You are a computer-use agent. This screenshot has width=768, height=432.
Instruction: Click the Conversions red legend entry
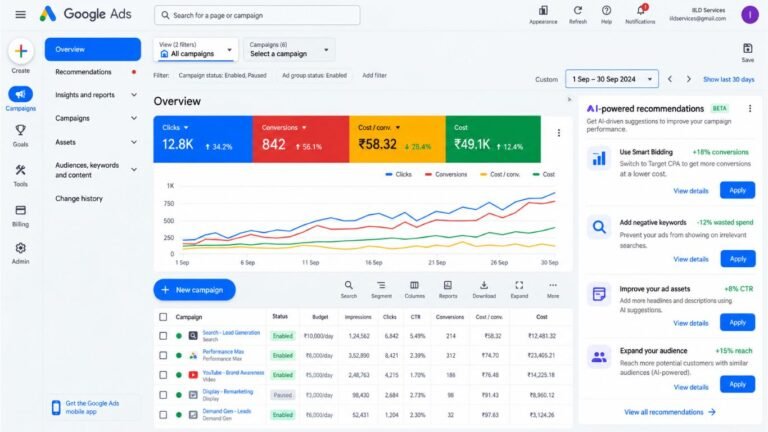click(x=446, y=174)
